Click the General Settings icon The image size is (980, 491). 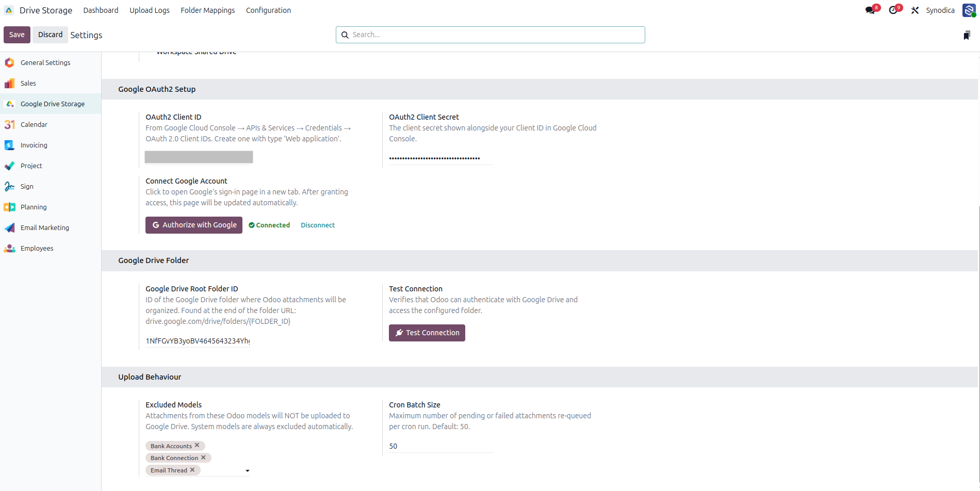tap(9, 62)
